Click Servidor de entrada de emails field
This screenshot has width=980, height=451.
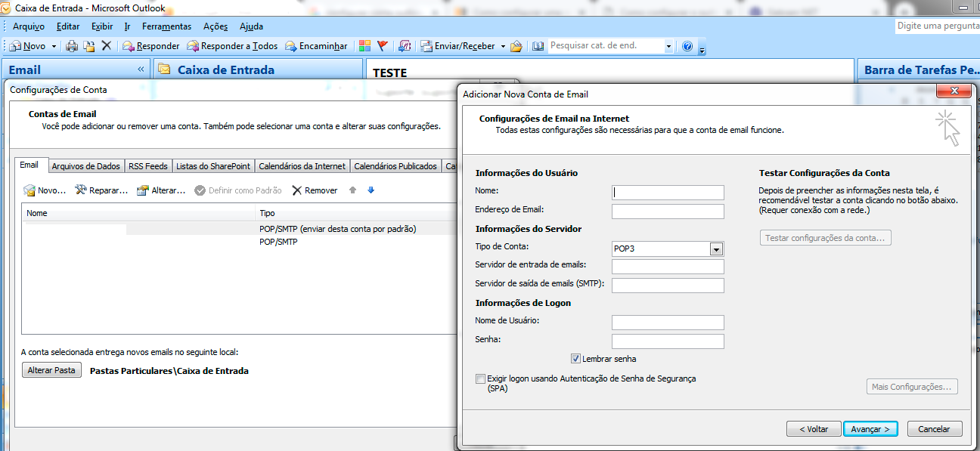point(668,267)
